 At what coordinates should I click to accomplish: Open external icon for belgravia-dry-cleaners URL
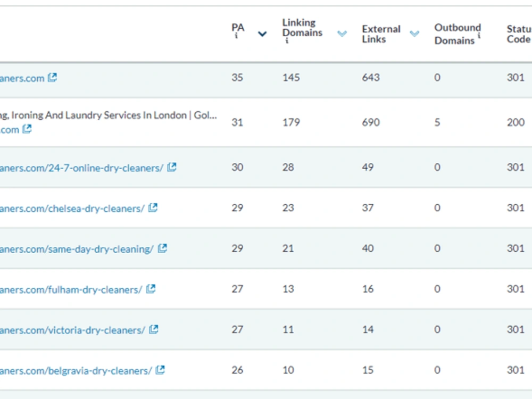pos(160,370)
